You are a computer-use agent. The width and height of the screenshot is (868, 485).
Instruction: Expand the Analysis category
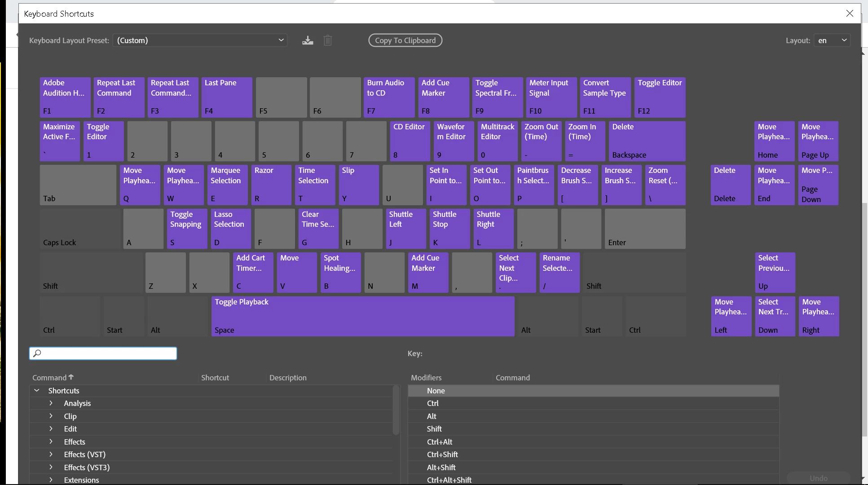[51, 403]
